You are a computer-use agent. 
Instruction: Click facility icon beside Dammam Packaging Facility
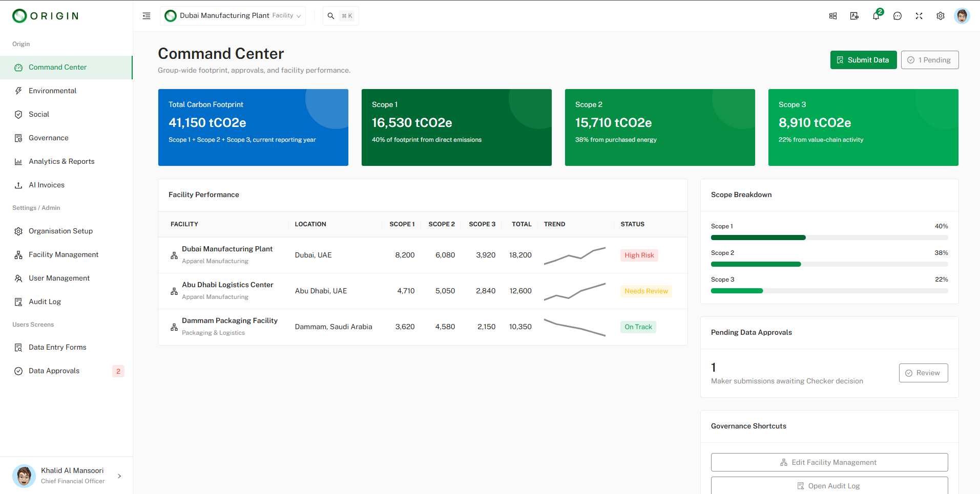[174, 327]
